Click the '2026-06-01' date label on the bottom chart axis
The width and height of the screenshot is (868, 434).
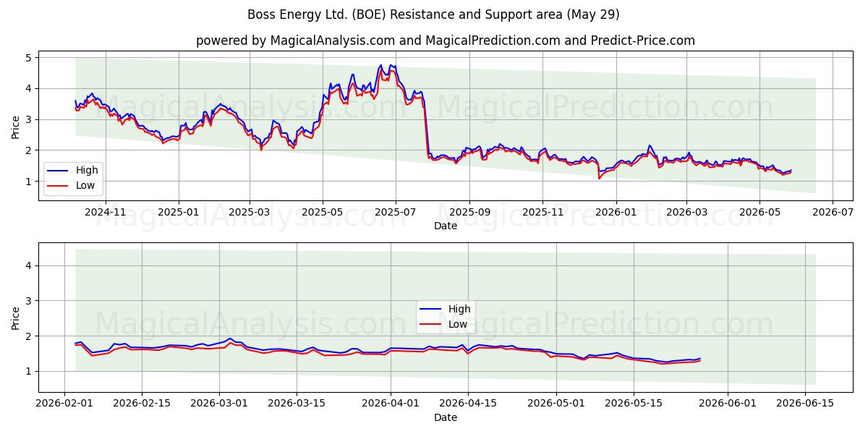[728, 405]
